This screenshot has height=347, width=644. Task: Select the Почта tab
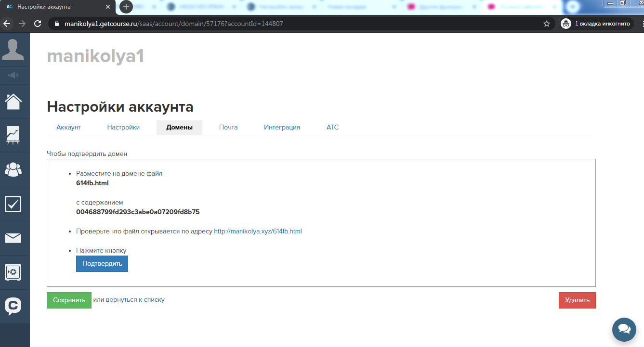[x=228, y=128]
